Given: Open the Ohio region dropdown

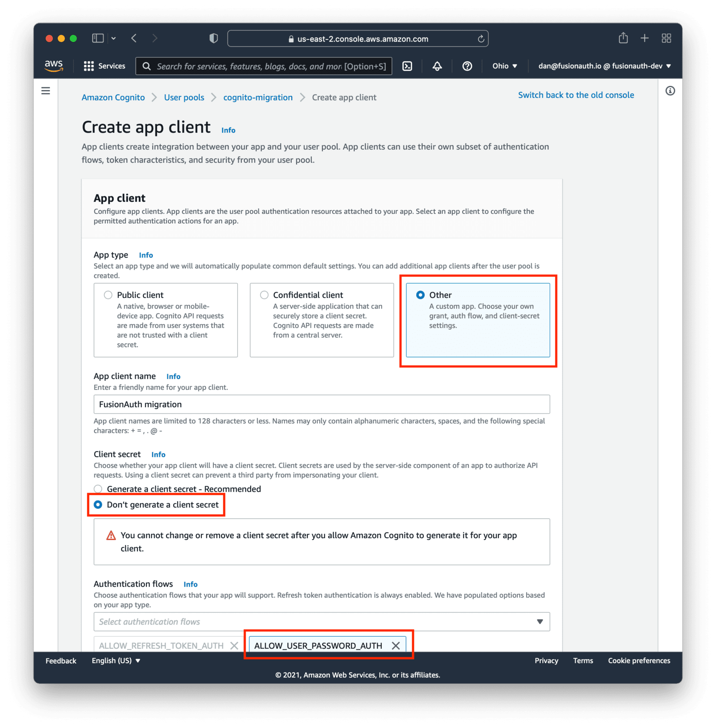Looking at the screenshot, I should 504,66.
